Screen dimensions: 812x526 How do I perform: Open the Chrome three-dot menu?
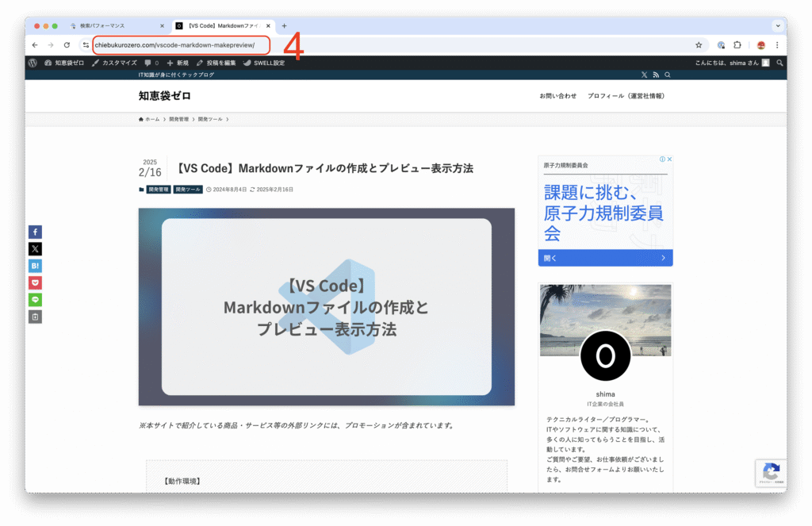tap(777, 45)
